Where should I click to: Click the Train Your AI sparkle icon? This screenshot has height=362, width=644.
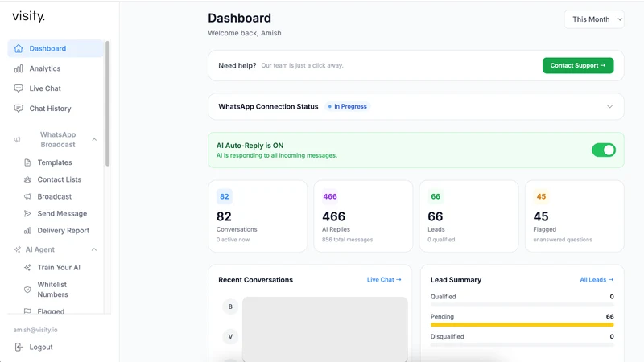[27, 268]
